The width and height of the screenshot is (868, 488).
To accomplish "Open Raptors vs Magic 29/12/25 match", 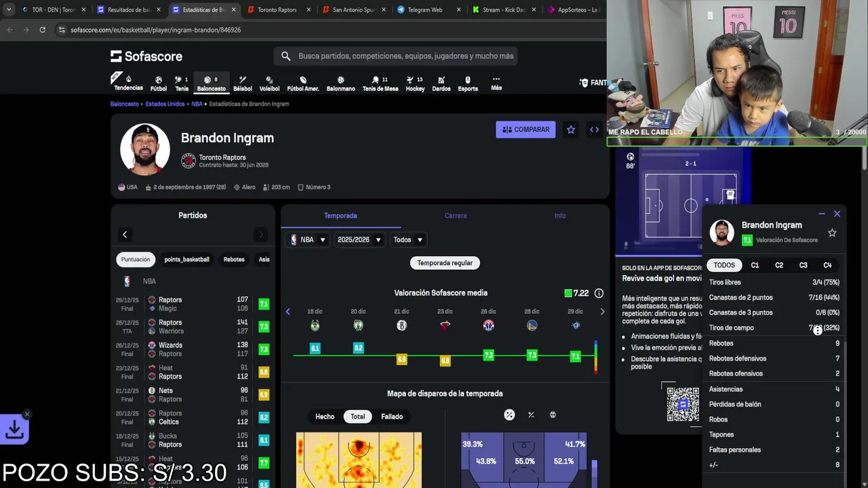I will (x=193, y=304).
